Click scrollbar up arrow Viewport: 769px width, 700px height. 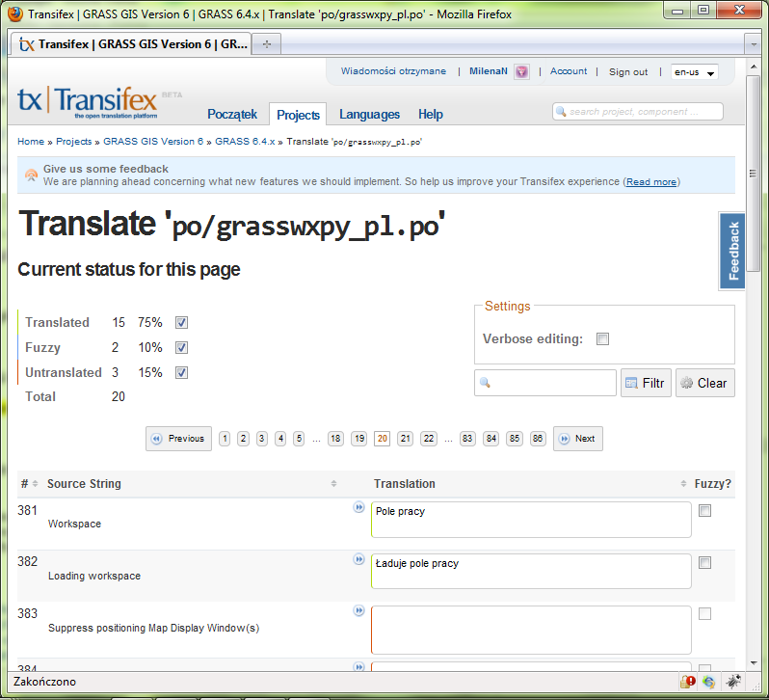754,66
